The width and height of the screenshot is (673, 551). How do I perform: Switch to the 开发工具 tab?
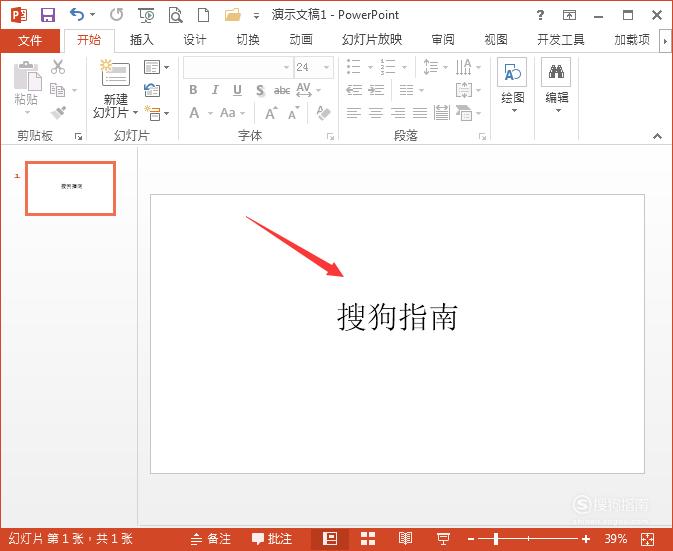coord(561,40)
